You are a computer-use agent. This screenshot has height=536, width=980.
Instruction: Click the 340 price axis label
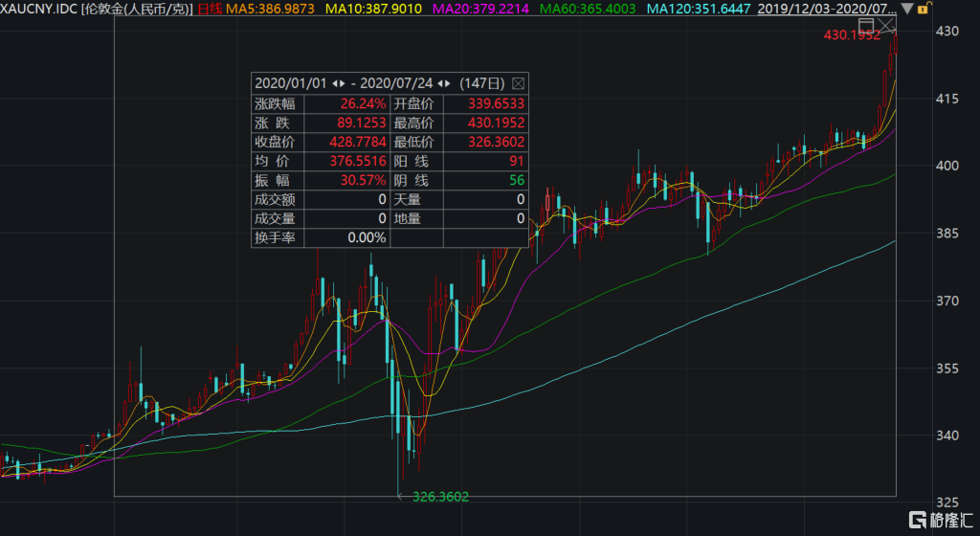pos(947,435)
